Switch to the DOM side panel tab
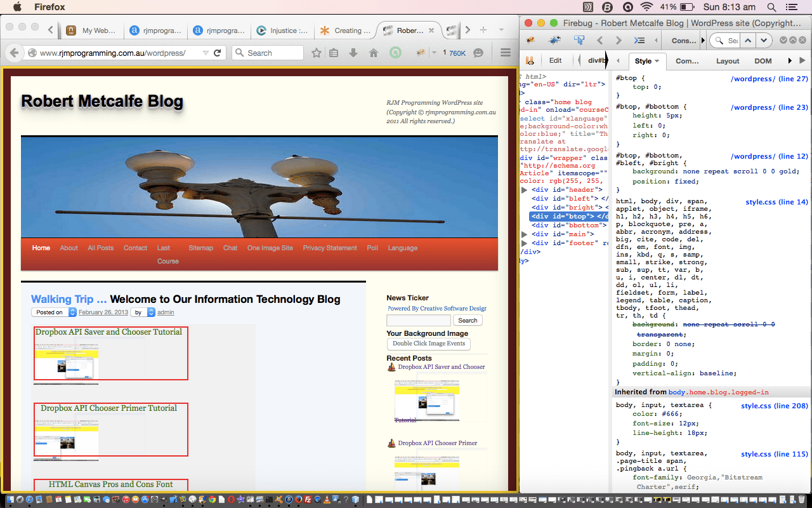Screen dimensions: 812x508 pyautogui.click(x=763, y=61)
